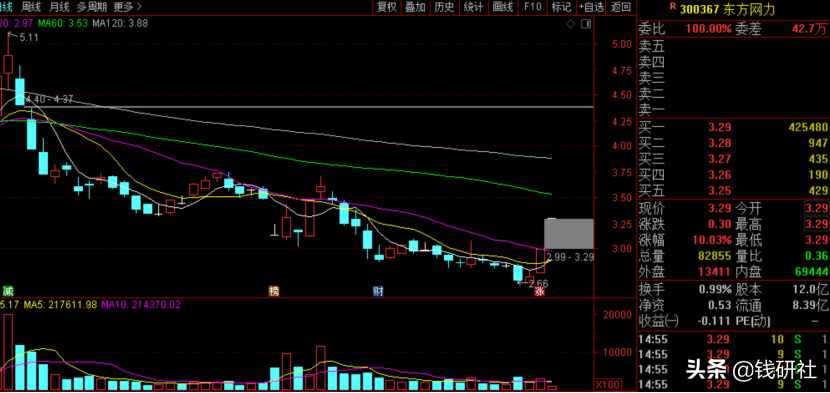Toggle the side panel icon beside the diamond
The image size is (830, 393).
click(585, 24)
